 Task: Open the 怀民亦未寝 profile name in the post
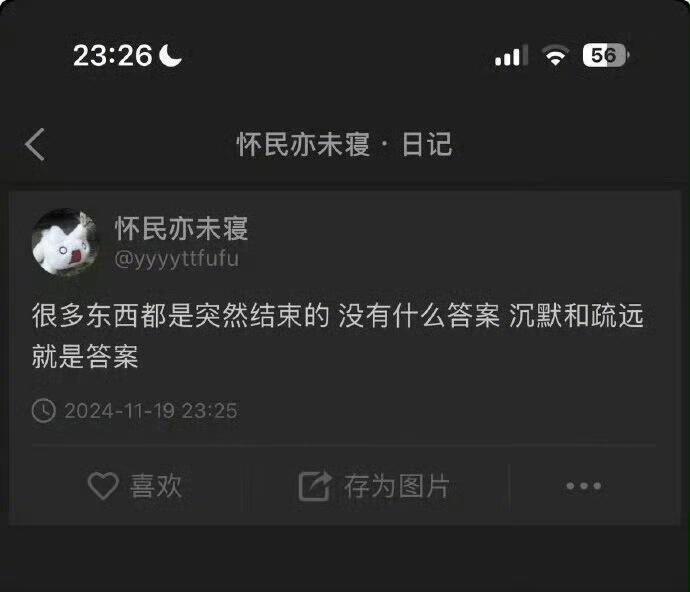point(181,228)
